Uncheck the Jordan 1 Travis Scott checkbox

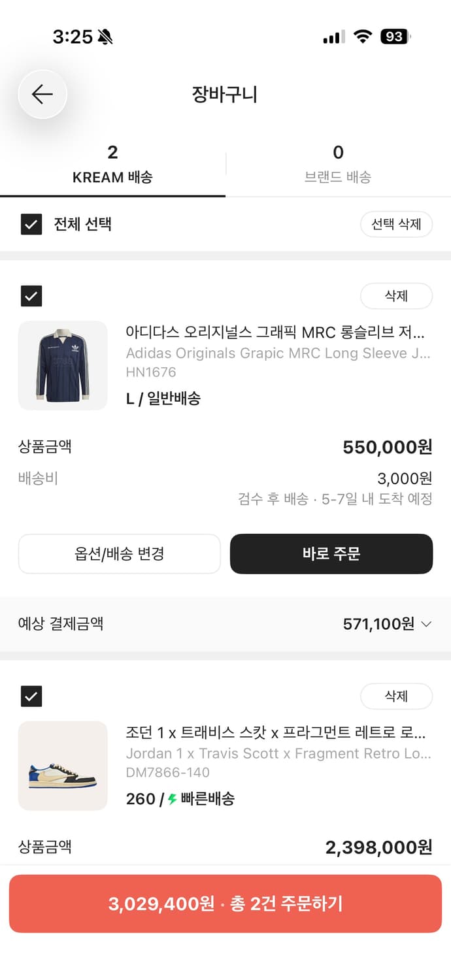pos(31,696)
